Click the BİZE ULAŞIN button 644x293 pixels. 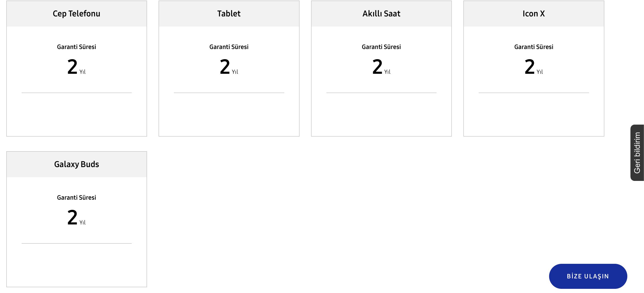tap(588, 276)
